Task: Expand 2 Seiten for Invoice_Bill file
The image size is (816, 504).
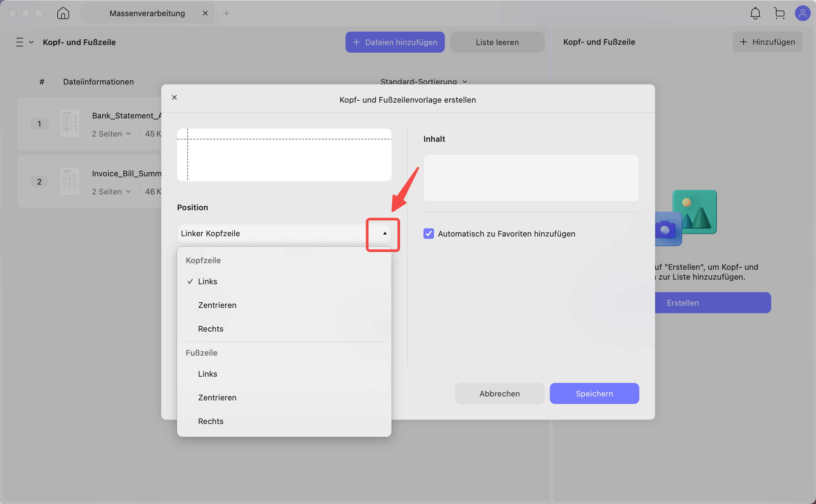Action: click(111, 192)
